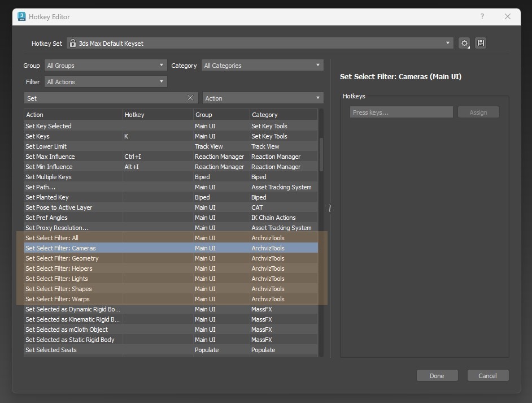Viewport: 532px width, 403px height.
Task: Click the save hotkey set floppy icon
Action: pyautogui.click(x=481, y=44)
